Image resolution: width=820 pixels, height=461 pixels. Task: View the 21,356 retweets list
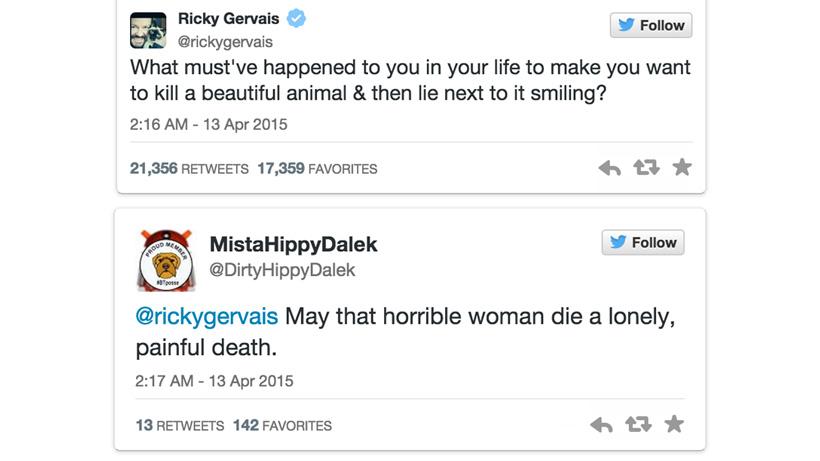(x=189, y=169)
